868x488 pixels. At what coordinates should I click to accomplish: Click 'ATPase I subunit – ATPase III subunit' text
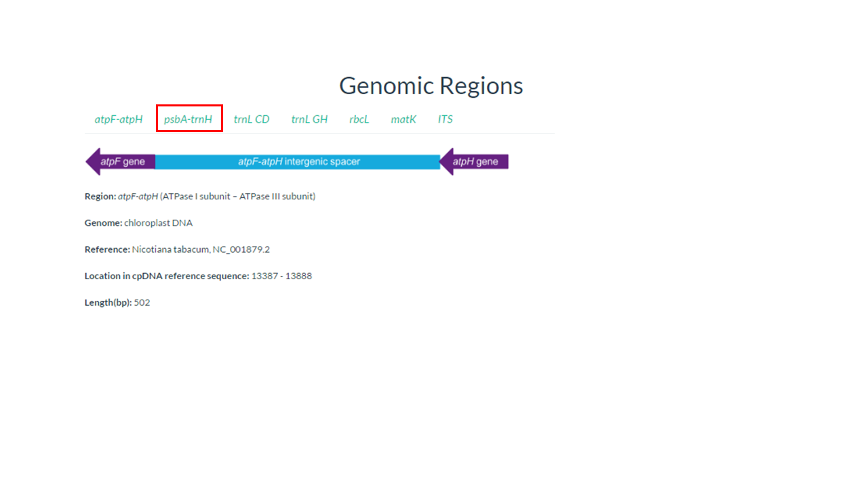pyautogui.click(x=239, y=197)
